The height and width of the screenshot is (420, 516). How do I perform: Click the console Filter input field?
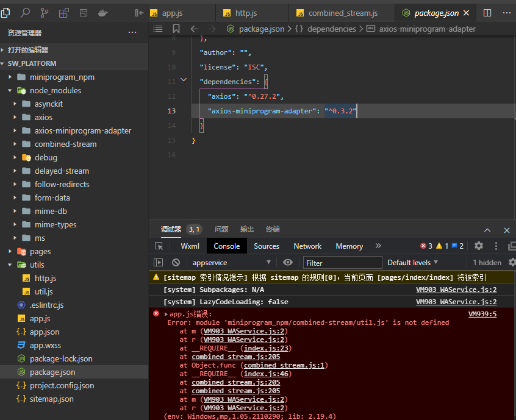click(x=342, y=263)
